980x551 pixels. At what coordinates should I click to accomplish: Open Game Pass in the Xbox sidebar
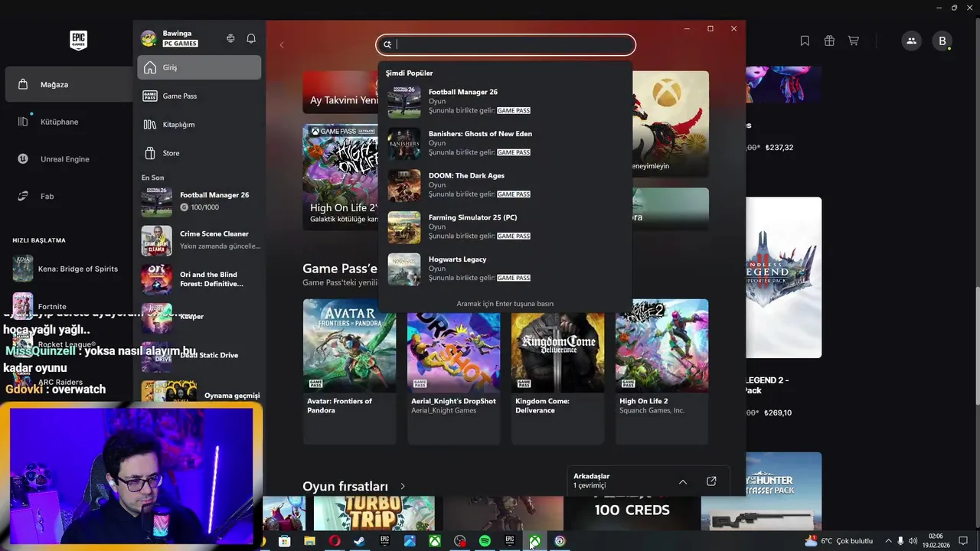[x=199, y=96]
